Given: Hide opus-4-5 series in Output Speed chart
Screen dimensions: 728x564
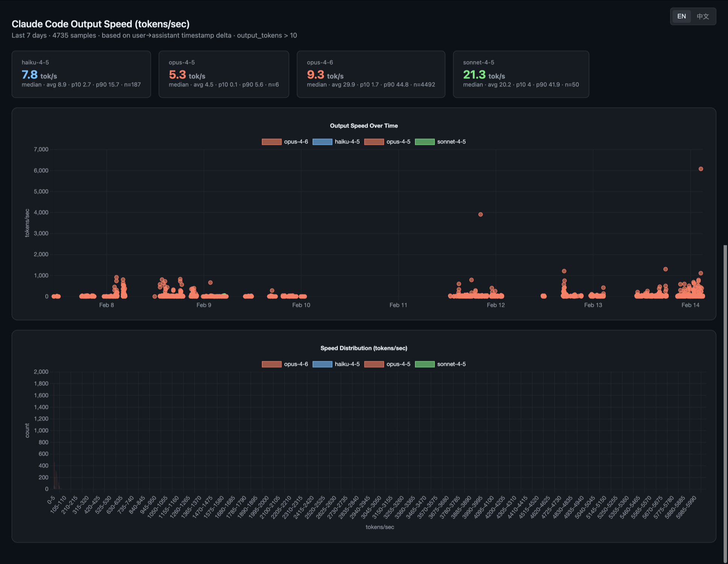Looking at the screenshot, I should [387, 142].
